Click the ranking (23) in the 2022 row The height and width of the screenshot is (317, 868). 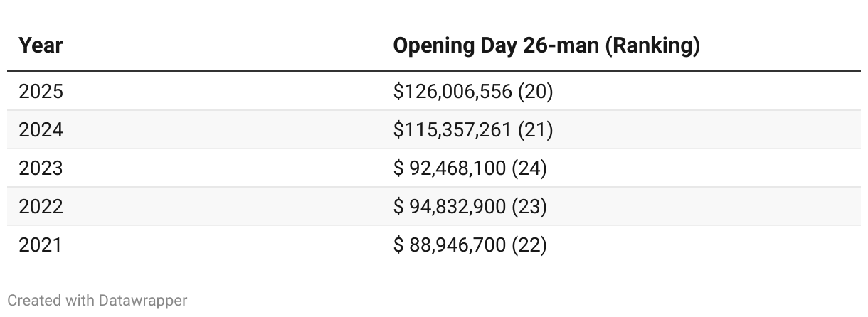(529, 207)
